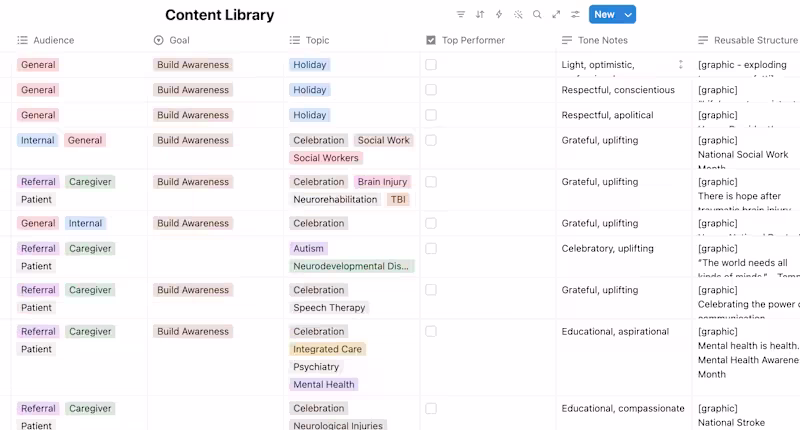Toggle Top Performer checkbox in Speech Therapy row
Viewport: 800px width, 430px height.
(431, 290)
